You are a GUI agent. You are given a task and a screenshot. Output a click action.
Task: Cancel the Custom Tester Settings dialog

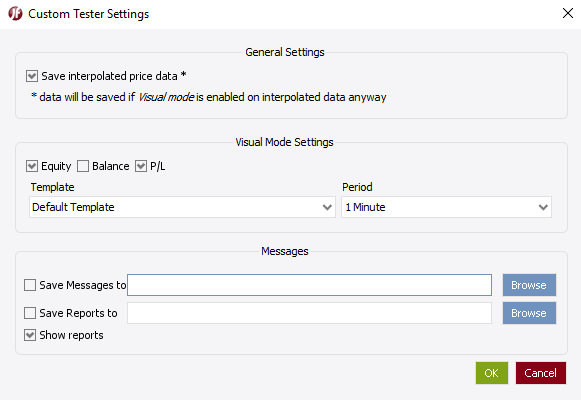coord(541,373)
